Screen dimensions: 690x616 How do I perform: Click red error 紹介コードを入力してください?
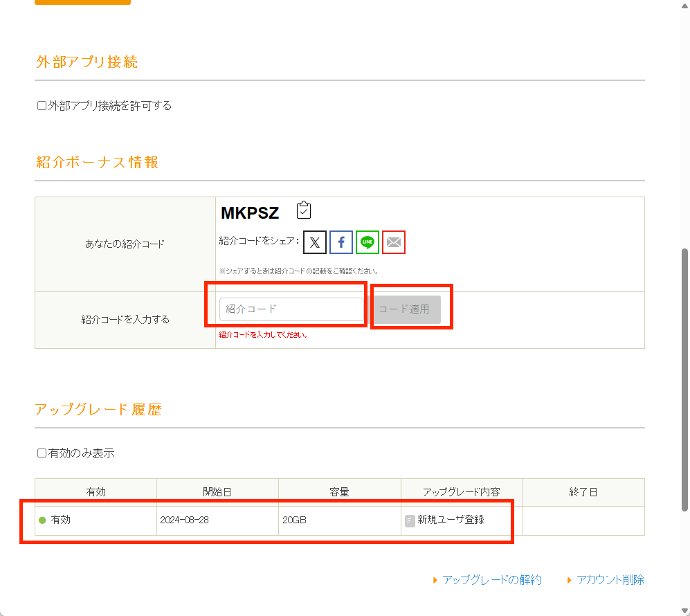tap(263, 335)
